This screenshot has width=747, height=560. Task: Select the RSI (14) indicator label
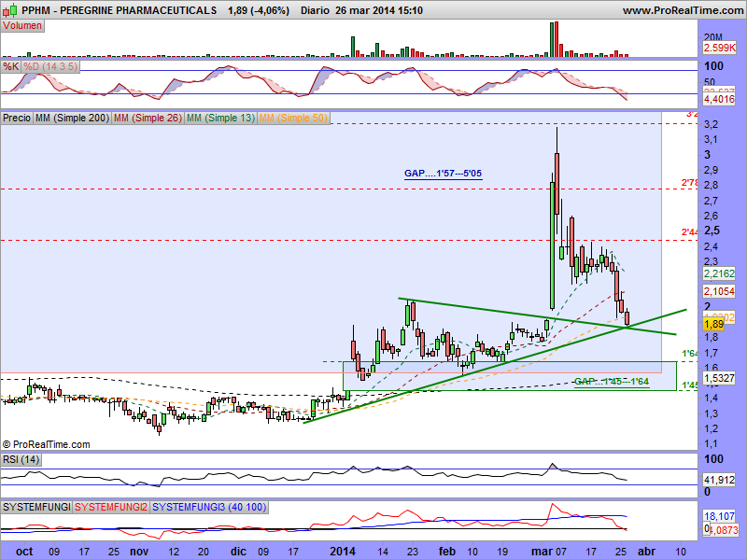click(21, 459)
